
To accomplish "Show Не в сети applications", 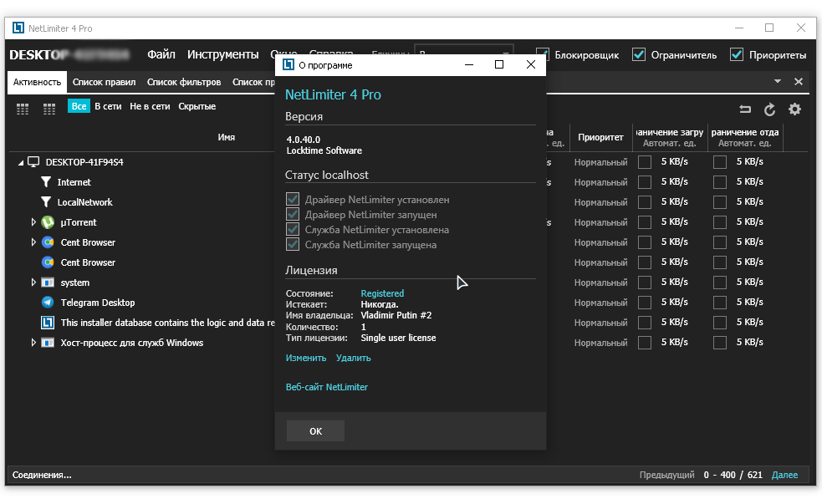I will tap(150, 106).
